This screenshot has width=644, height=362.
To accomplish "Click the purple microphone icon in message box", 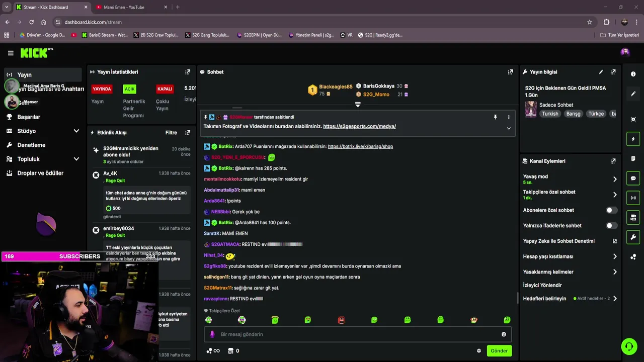I will [x=212, y=334].
